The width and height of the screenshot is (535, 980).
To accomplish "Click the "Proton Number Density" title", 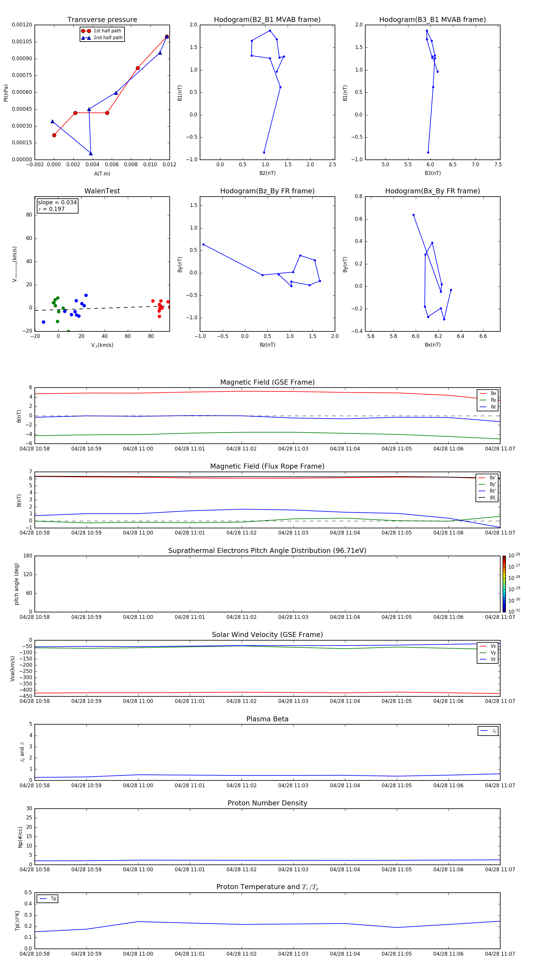I will point(267,803).
